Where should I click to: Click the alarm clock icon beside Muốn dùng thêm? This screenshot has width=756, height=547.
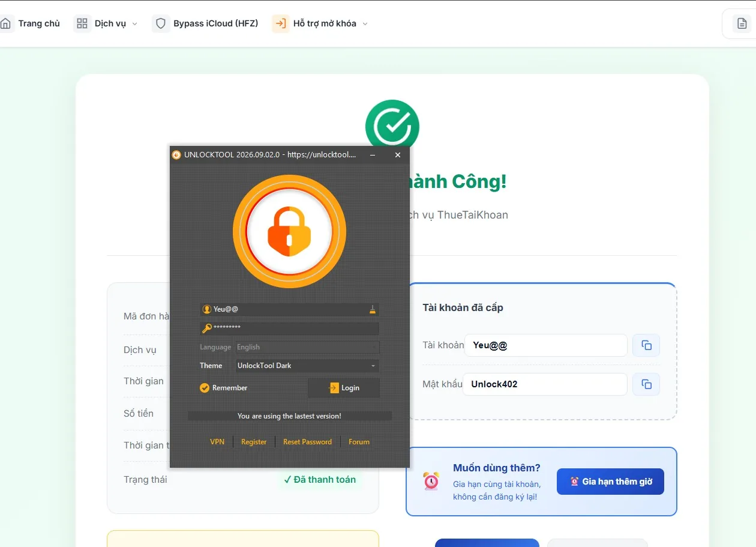(x=431, y=481)
